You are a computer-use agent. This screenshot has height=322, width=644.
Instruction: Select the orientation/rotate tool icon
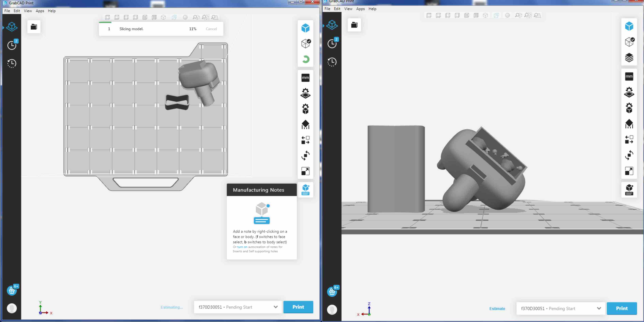305,156
